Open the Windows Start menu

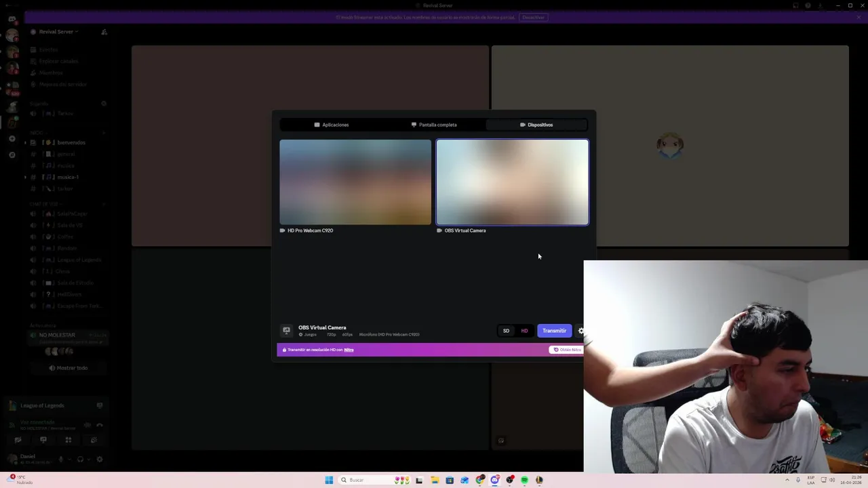tap(329, 480)
